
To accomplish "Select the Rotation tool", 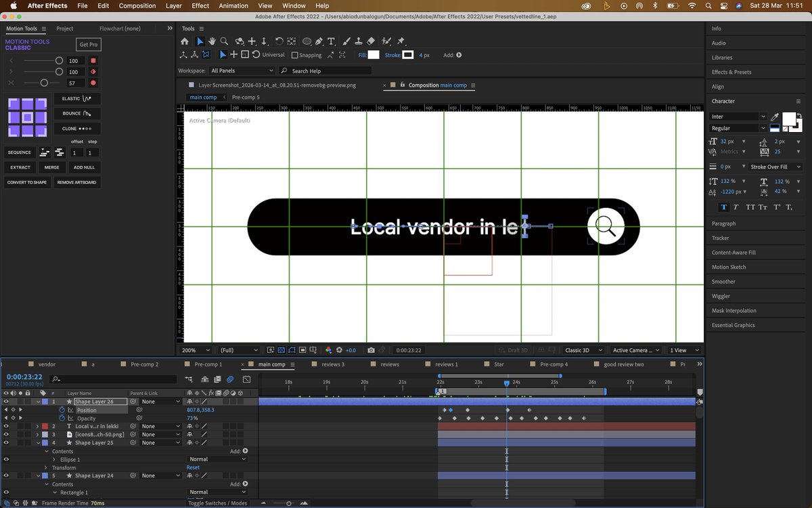I will coord(279,41).
